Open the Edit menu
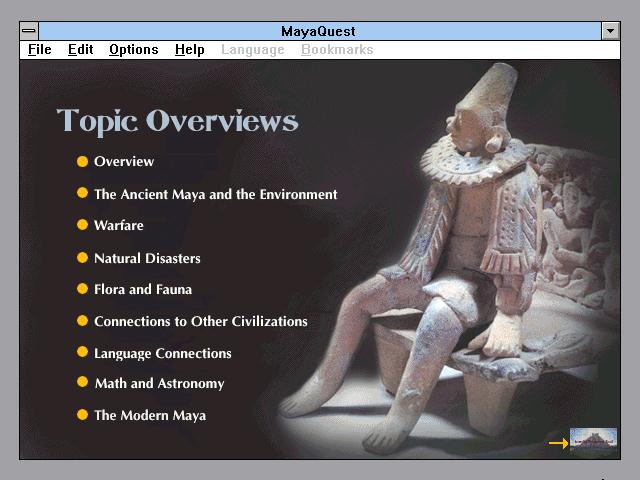Image resolution: width=640 pixels, height=480 pixels. tap(80, 49)
